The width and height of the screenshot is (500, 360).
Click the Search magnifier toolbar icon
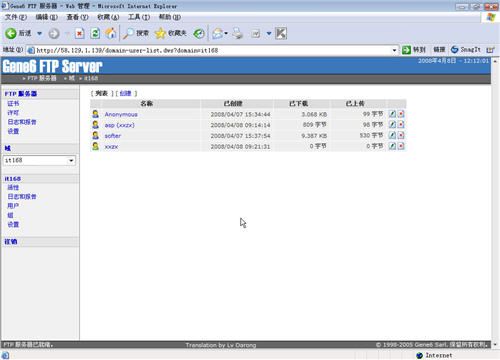tap(128, 33)
